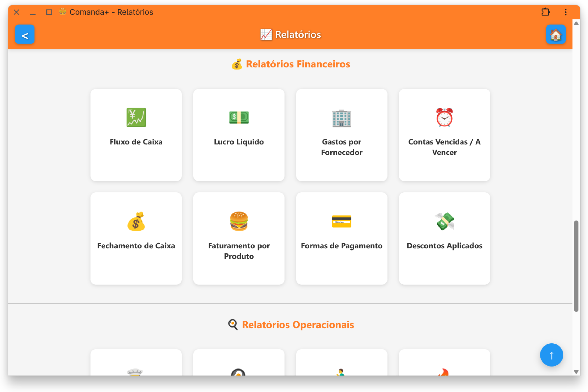
Task: Open the Faturamento por Produto report
Action: coord(239,239)
